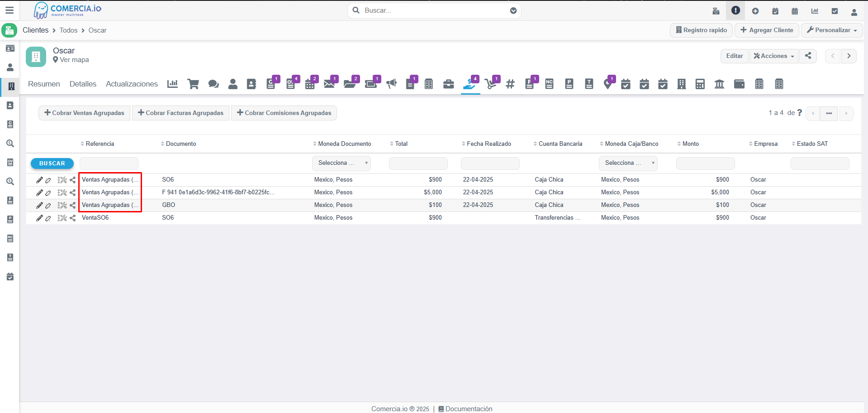This screenshot has width=868, height=413.
Task: Click Cobrar Comisiones Agrupadas button
Action: point(284,113)
